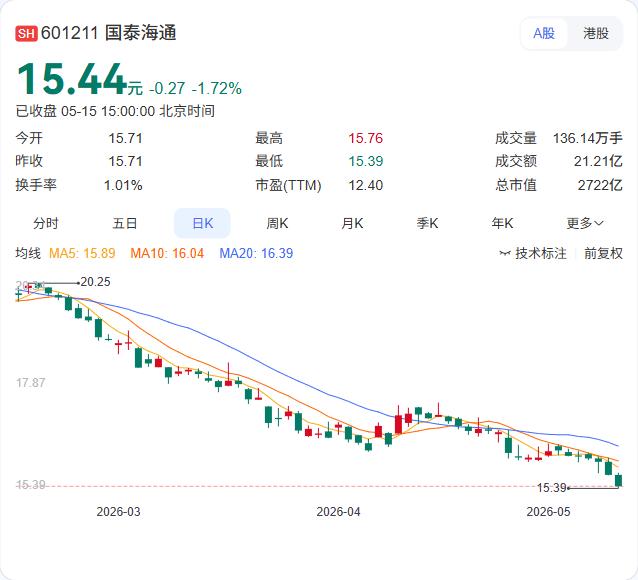Click the 成交量 value 136.14万手
This screenshot has height=580, width=638.
tap(588, 138)
